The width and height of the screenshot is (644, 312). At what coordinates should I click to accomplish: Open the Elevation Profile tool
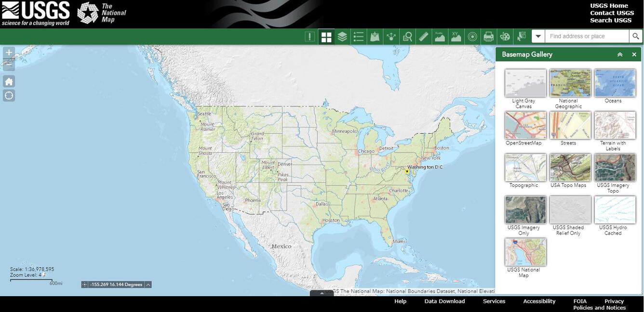coord(440,36)
